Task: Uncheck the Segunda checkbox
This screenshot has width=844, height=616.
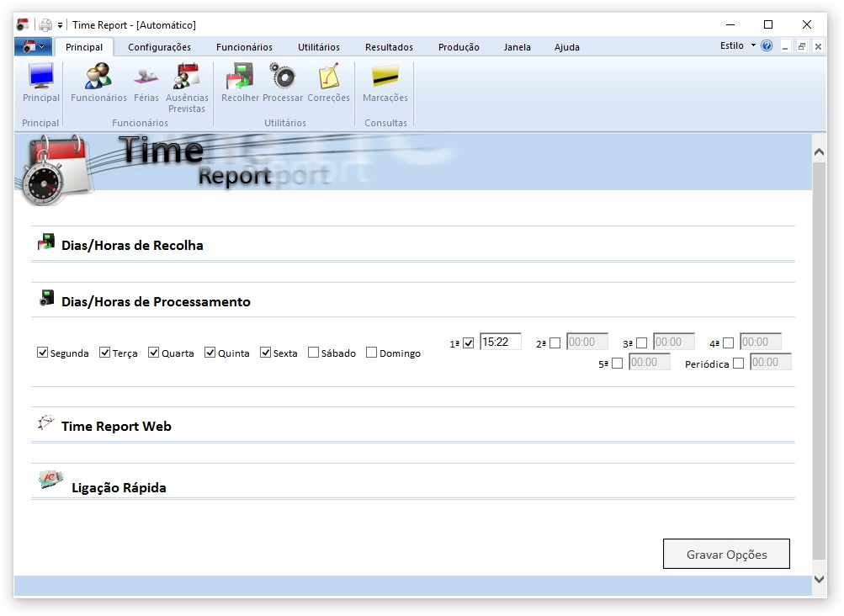Action: 43,353
